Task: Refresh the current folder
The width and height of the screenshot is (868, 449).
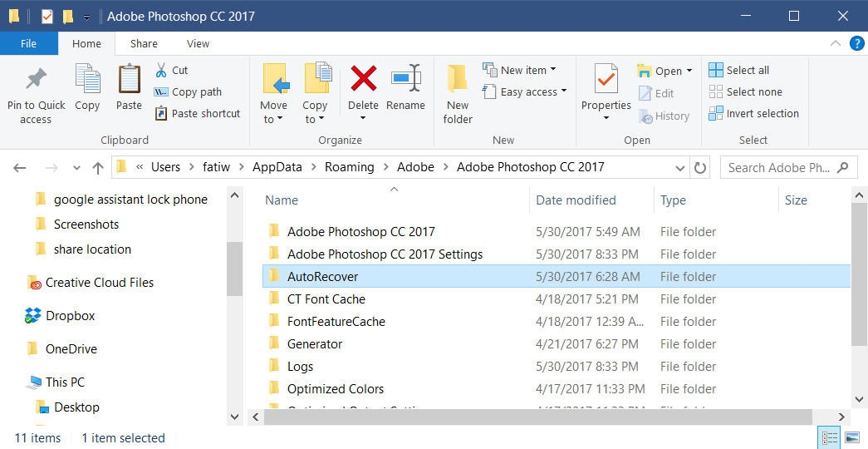Action: click(700, 167)
